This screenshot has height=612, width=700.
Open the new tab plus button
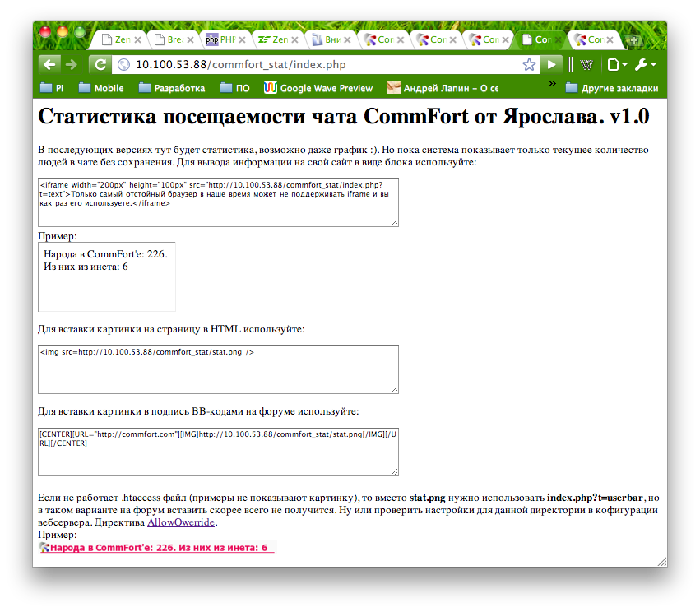coord(633,40)
